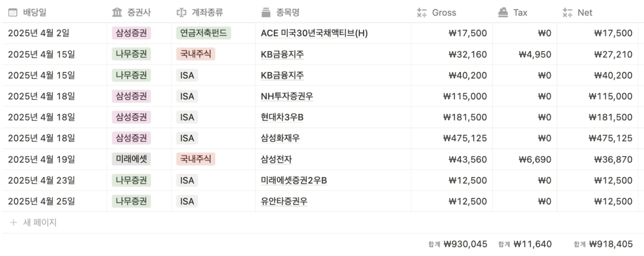Click the plus icon for 새 페이지

click(13, 223)
